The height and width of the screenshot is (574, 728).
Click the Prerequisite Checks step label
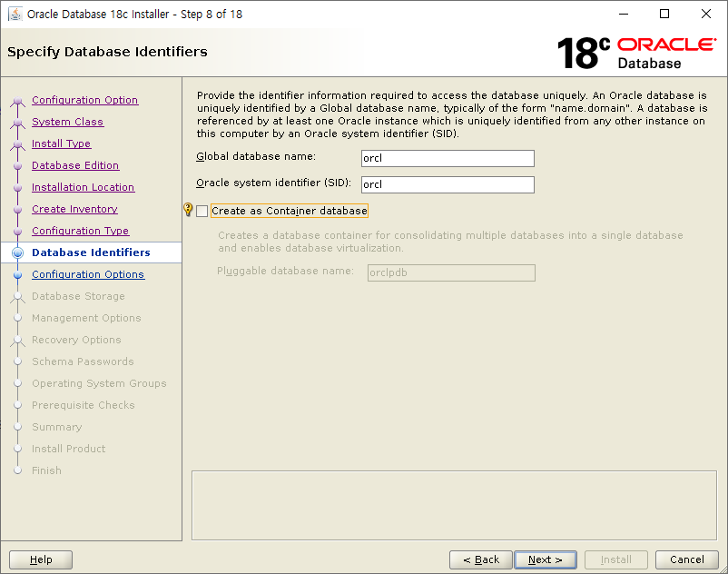pos(84,405)
